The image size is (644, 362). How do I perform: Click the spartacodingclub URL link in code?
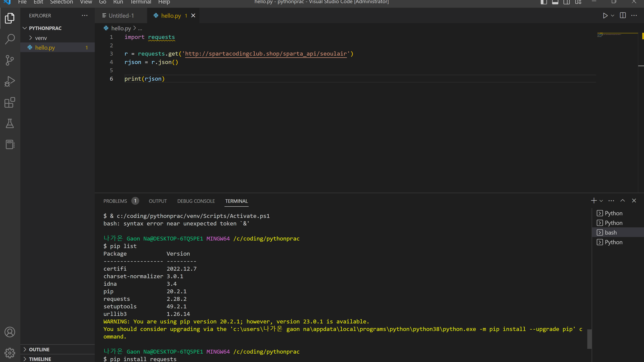(266, 54)
